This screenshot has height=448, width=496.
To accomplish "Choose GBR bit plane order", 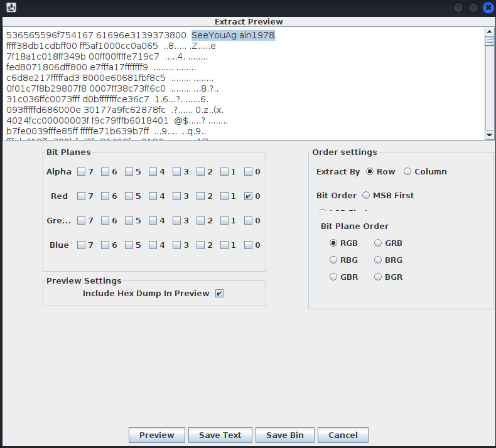I will [x=333, y=277].
